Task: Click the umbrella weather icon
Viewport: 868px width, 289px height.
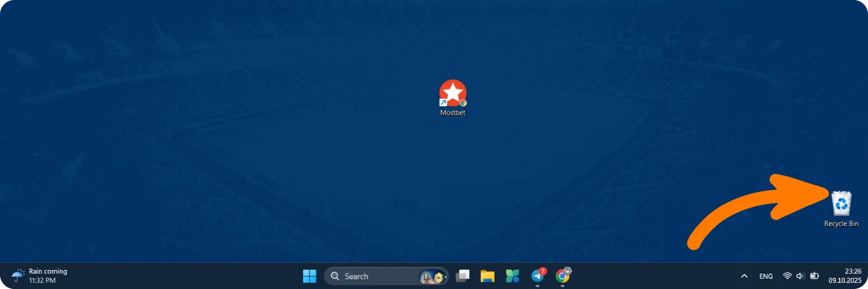Action: coord(19,275)
